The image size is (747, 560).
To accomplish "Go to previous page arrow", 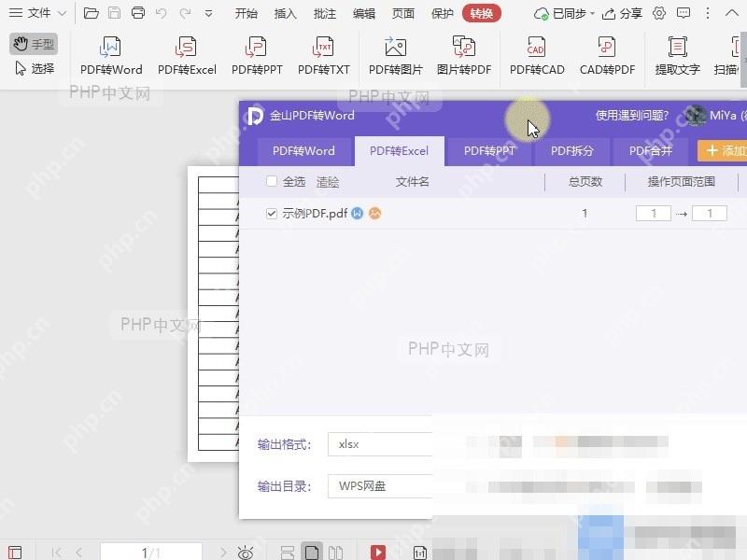I will tap(79, 553).
